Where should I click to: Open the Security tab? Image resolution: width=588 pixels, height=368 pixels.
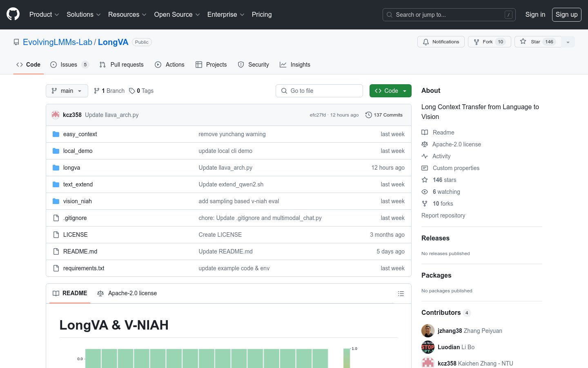[254, 65]
